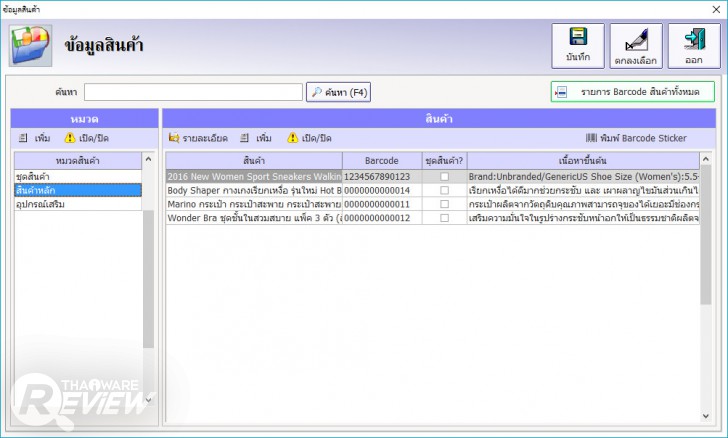Click the product data folder icon

point(30,46)
